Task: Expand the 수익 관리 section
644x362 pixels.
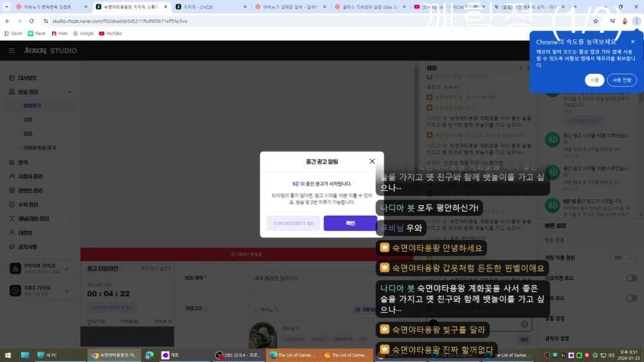Action: click(40, 204)
